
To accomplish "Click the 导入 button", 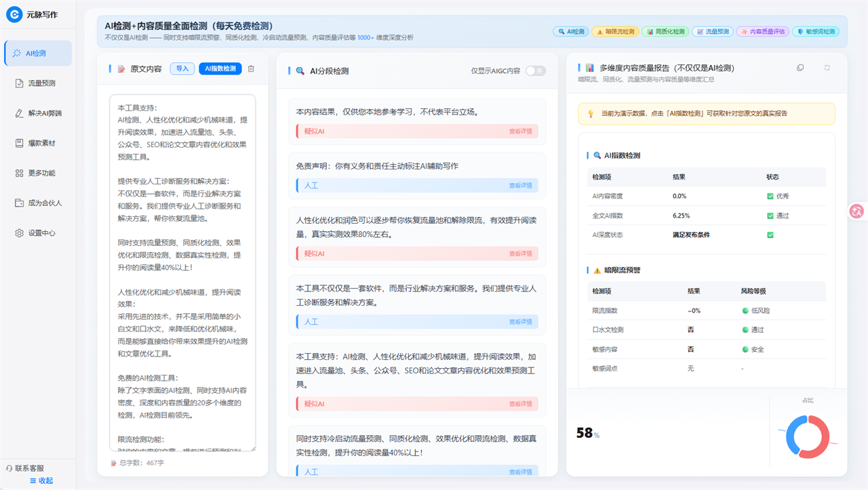I will click(x=182, y=68).
